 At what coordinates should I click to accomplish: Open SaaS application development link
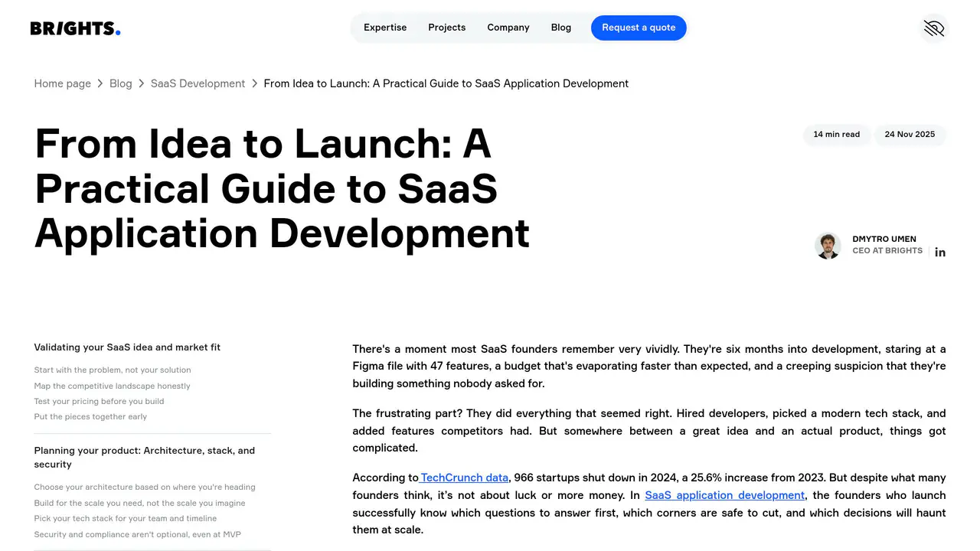click(724, 495)
